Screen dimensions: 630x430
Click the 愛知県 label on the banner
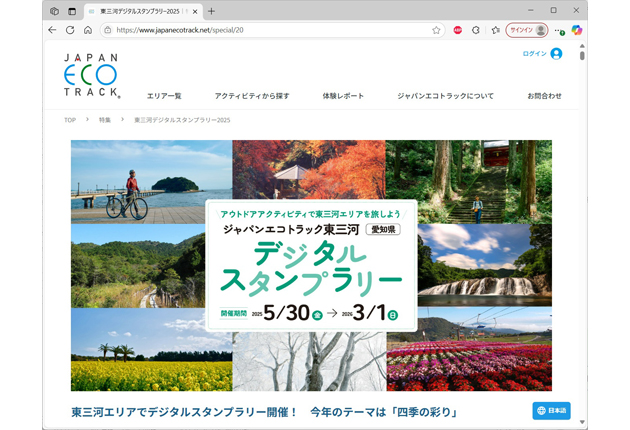[383, 229]
